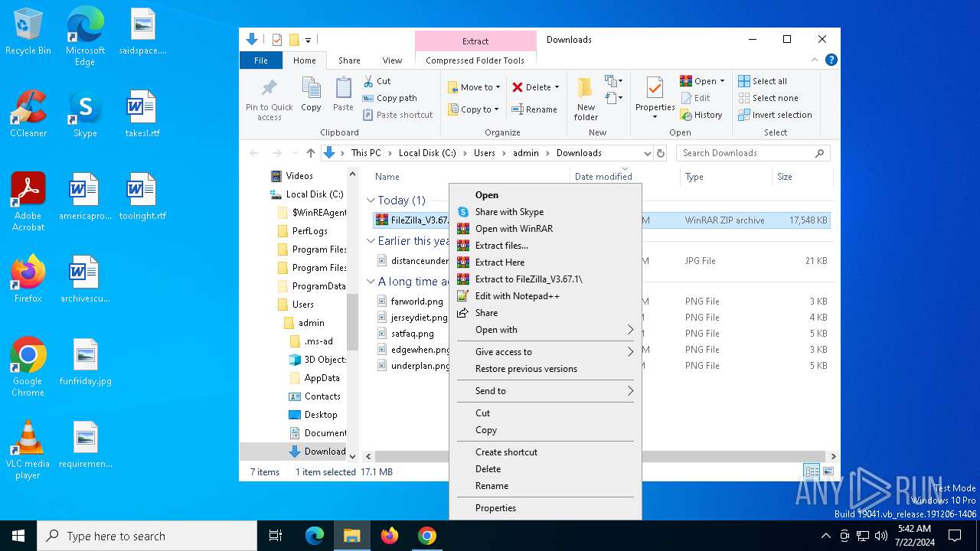This screenshot has height=551, width=980.
Task: Click the Refresh button beside address bar
Action: click(x=661, y=153)
